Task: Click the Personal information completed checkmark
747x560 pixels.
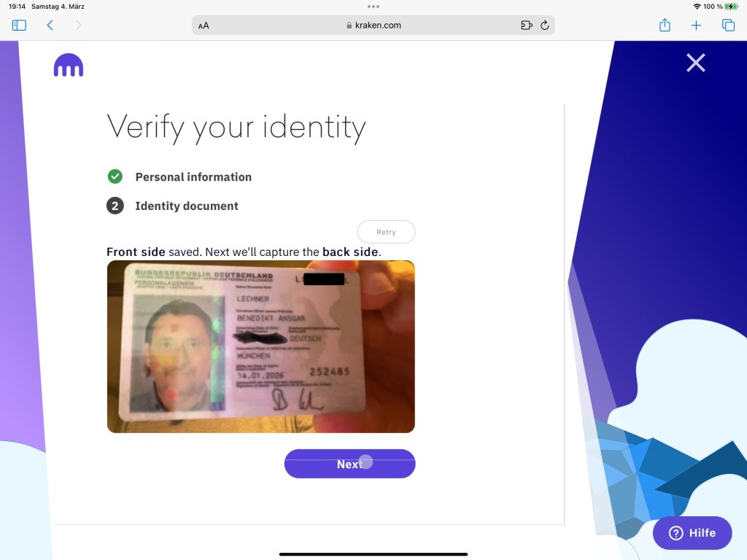Action: coord(115,176)
